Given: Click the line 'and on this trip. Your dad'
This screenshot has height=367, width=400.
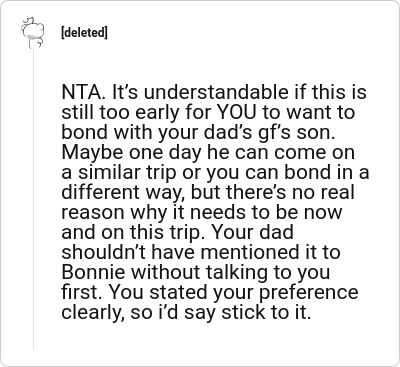Looking at the screenshot, I should pyautogui.click(x=177, y=232).
